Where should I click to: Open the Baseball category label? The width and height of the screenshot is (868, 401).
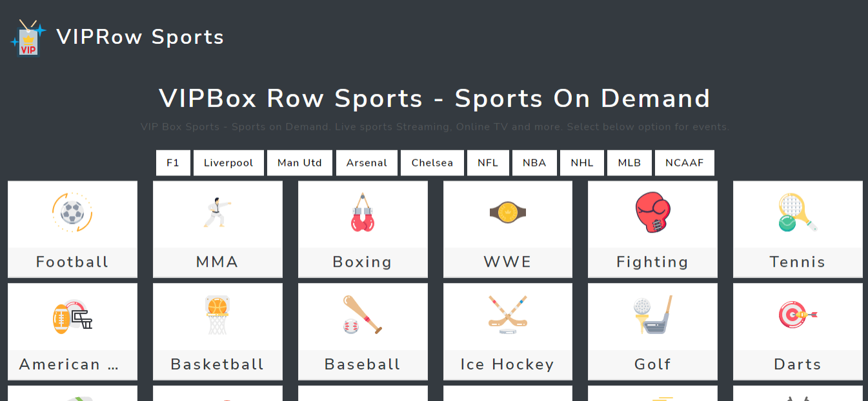(363, 365)
